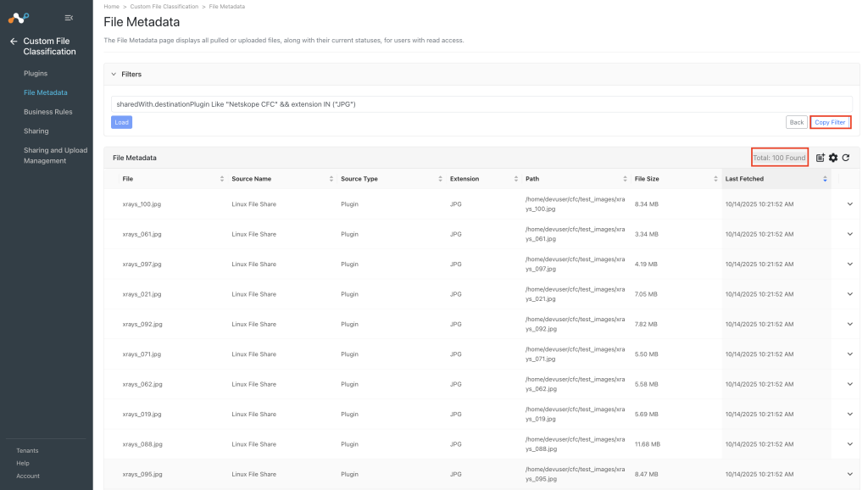Sort table by Extension column
Image resolution: width=868 pixels, height=490 pixels.
[516, 179]
